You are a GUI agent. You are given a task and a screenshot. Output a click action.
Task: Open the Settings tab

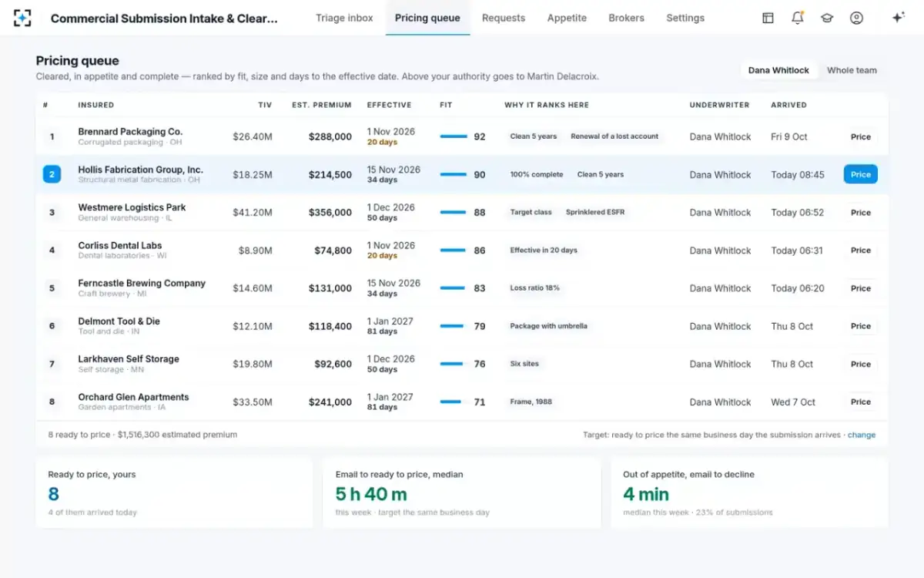685,18
